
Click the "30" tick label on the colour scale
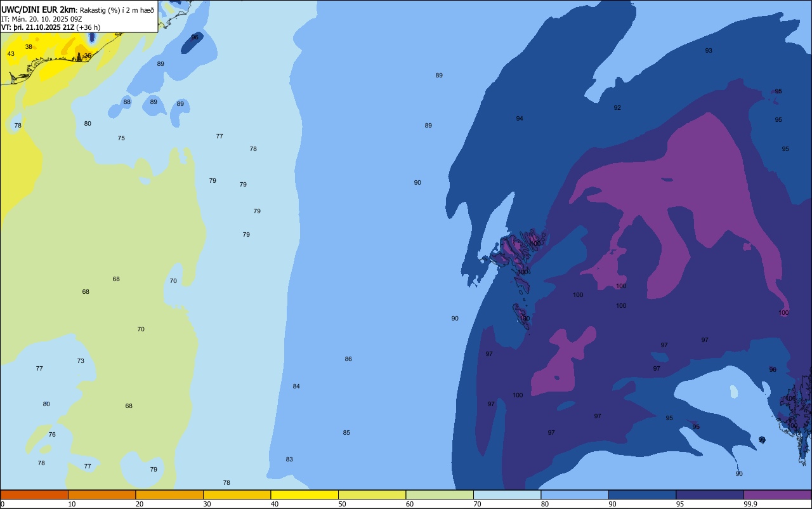pyautogui.click(x=207, y=504)
